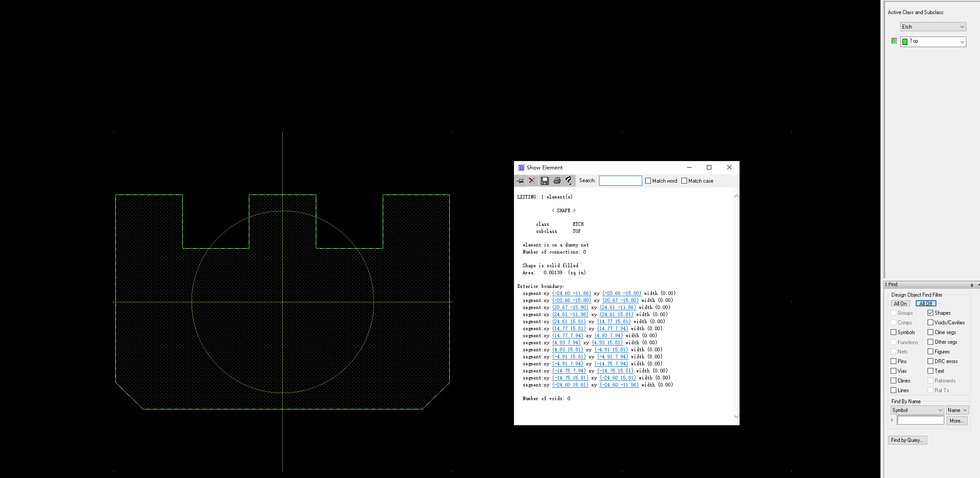Uncheck the Shapes find filter
This screenshot has height=478, width=980.
point(930,313)
